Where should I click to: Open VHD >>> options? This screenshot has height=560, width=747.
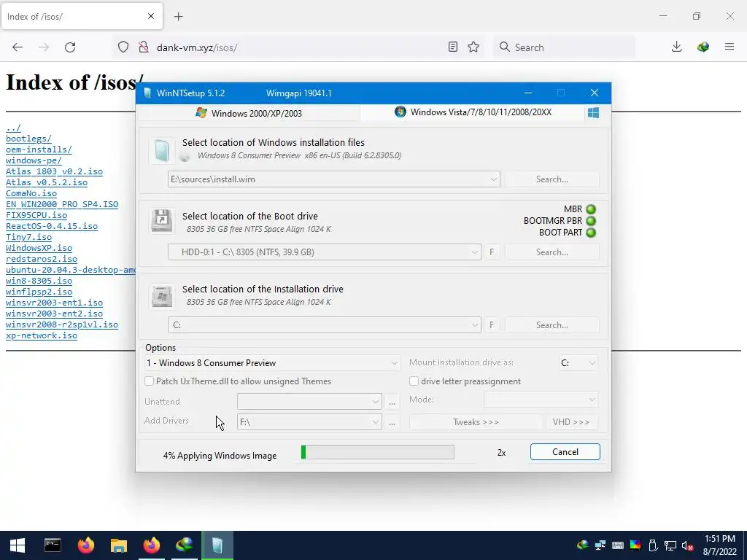coord(570,422)
